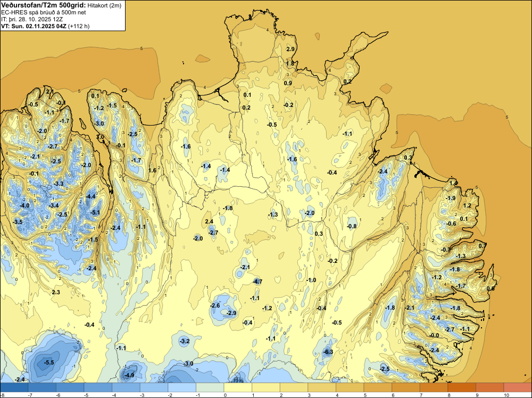Click the darkest blue legend swatch between -8 and -7
The height and width of the screenshot is (398, 532).
point(14,387)
